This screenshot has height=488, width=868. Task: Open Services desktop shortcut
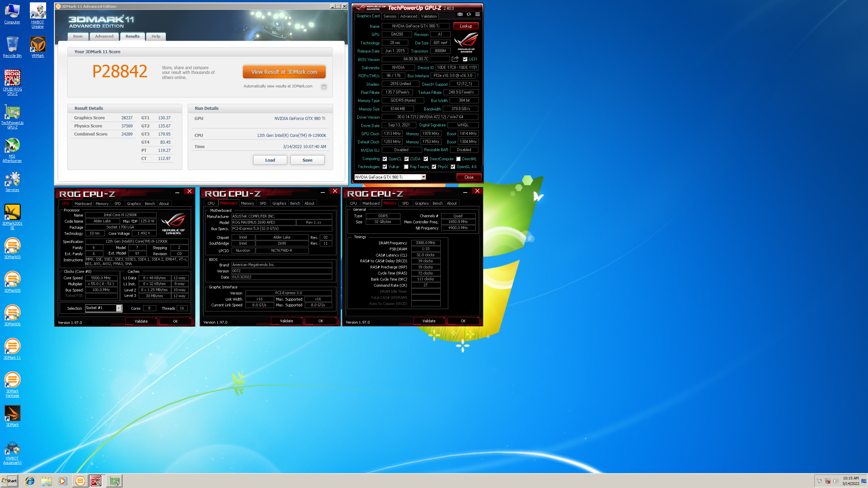point(12,182)
